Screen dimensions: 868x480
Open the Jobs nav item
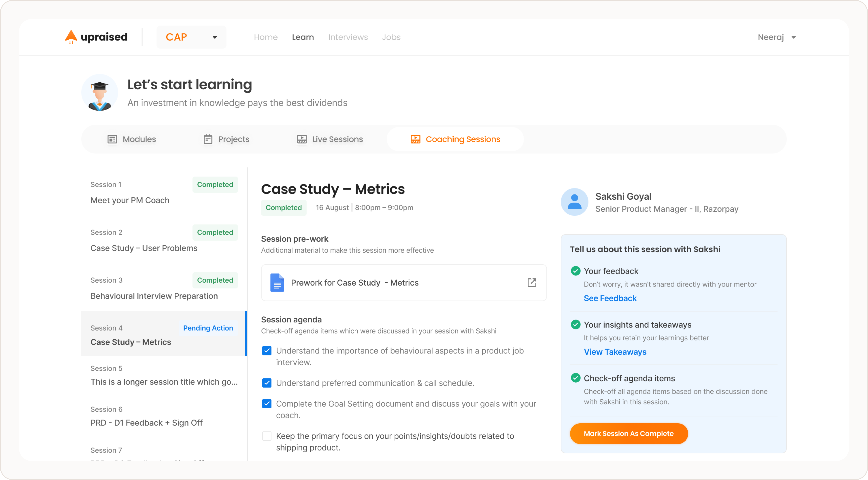tap(391, 37)
